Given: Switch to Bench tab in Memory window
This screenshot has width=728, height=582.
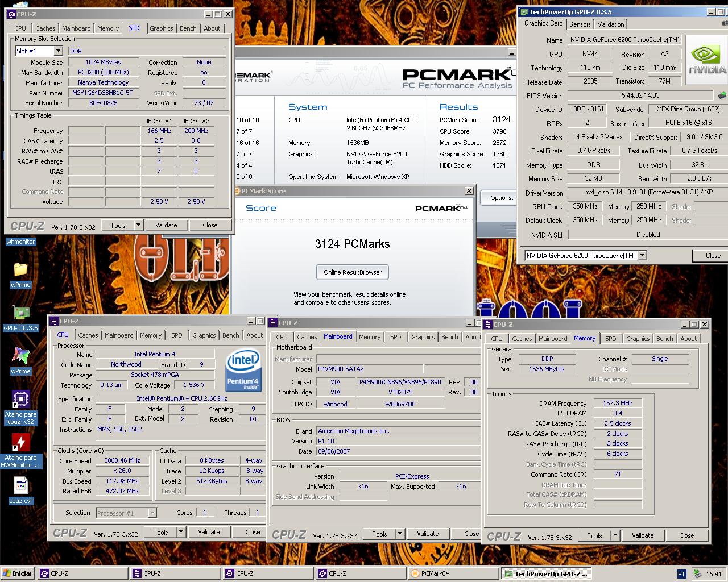Looking at the screenshot, I should coord(664,339).
